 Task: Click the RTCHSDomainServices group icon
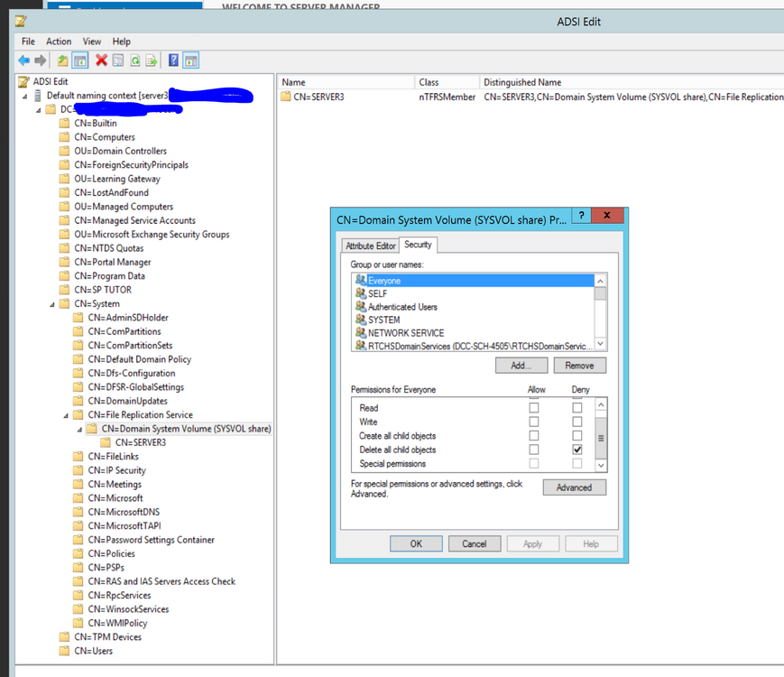[x=361, y=345]
